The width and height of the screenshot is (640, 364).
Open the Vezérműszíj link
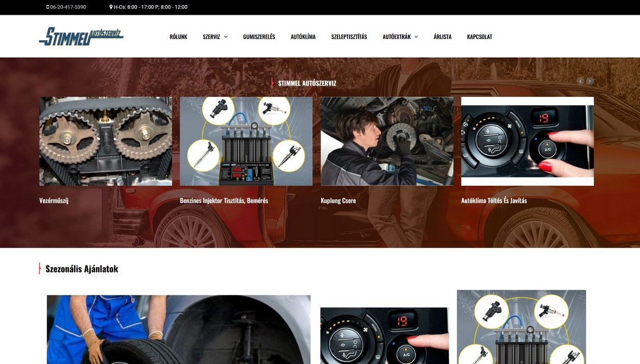click(x=54, y=201)
